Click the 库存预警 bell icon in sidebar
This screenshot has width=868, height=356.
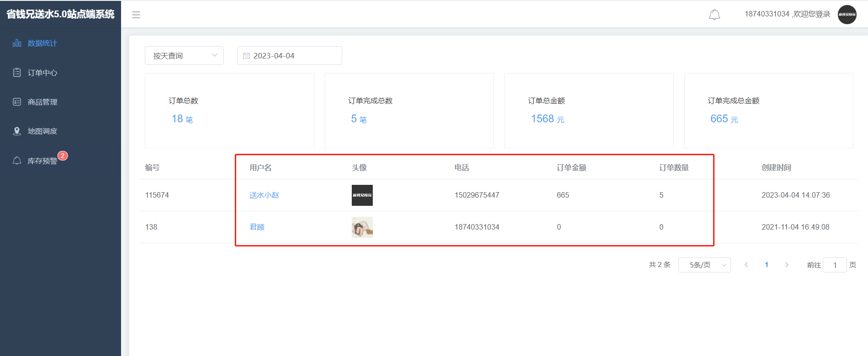coord(17,161)
